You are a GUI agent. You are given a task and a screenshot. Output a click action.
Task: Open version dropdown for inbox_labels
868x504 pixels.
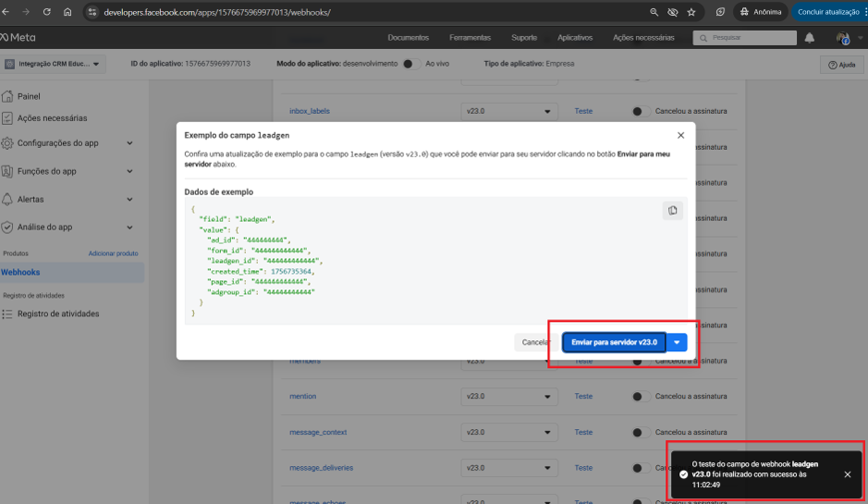[508, 111]
